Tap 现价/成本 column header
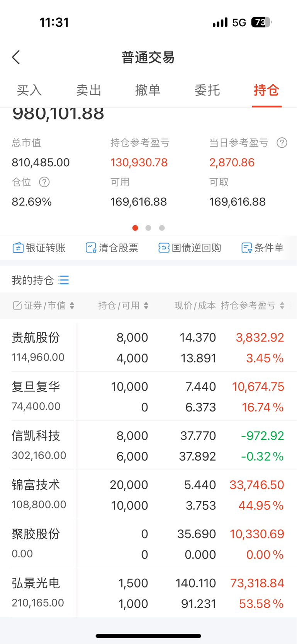 195,306
